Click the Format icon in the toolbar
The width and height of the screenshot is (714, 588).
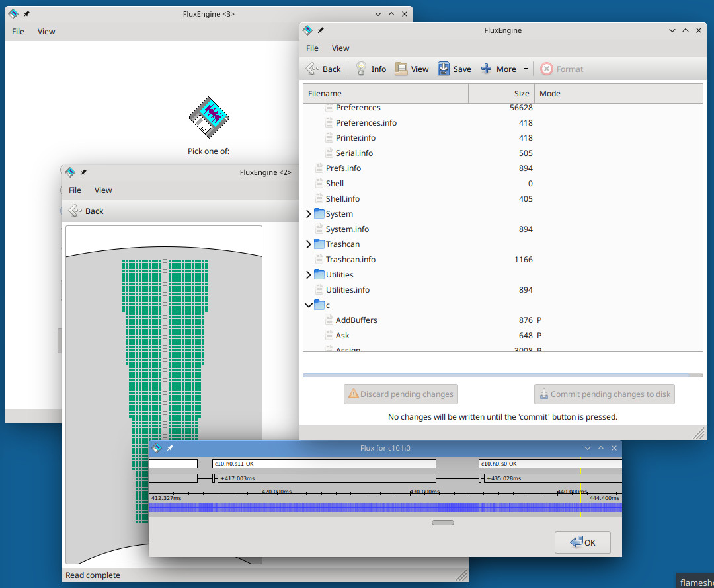[546, 68]
